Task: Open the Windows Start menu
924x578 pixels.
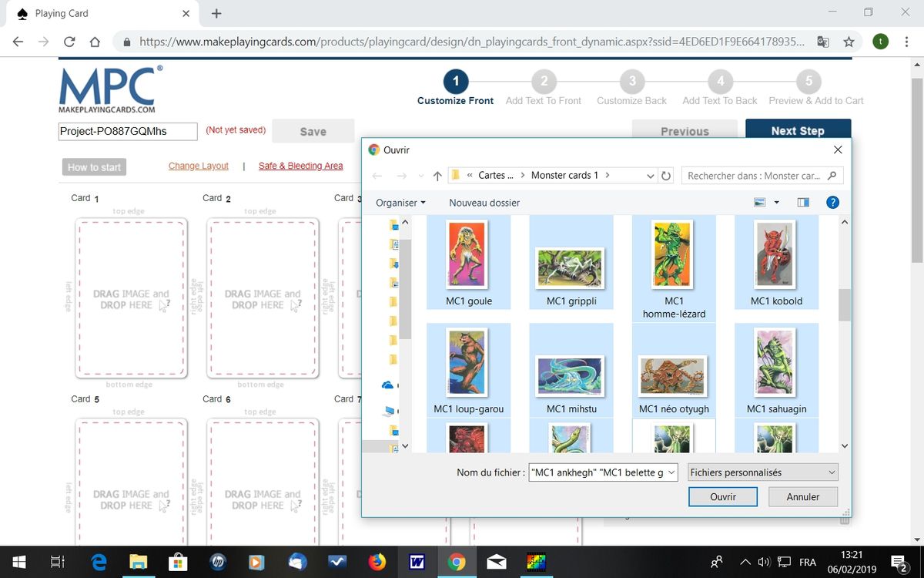Action: pyautogui.click(x=19, y=562)
